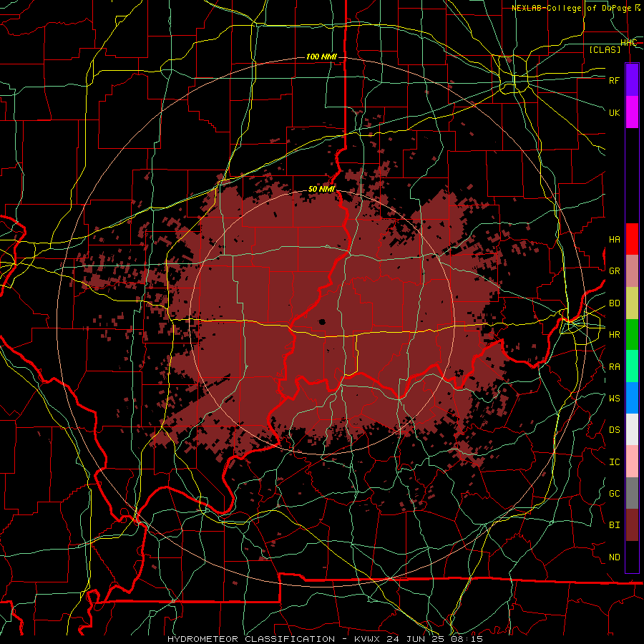Select the BD yellow legend swatch
644x644 pixels.
tap(632, 303)
